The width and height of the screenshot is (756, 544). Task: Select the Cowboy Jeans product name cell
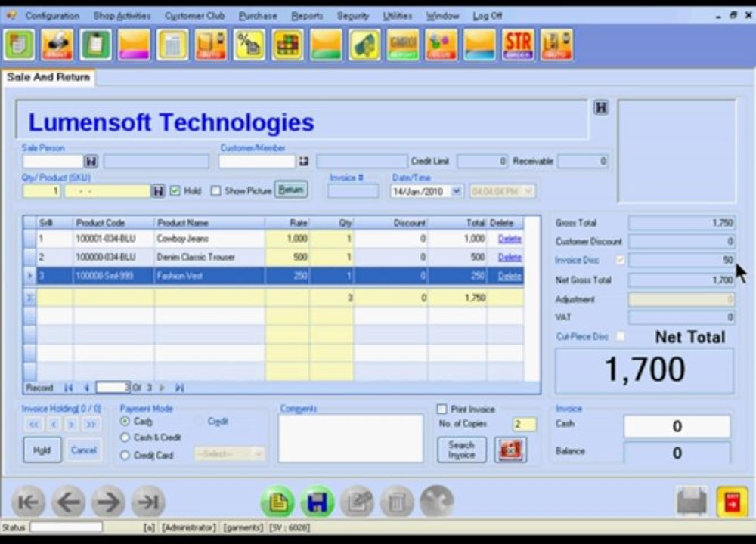pyautogui.click(x=209, y=239)
